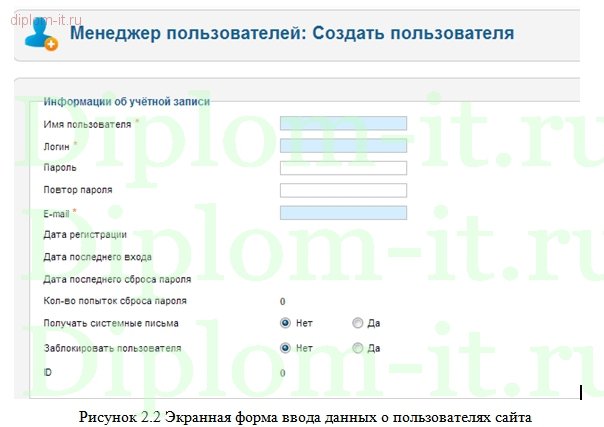The image size is (604, 427).
Task: Click the ID value 0
Action: [x=283, y=373]
